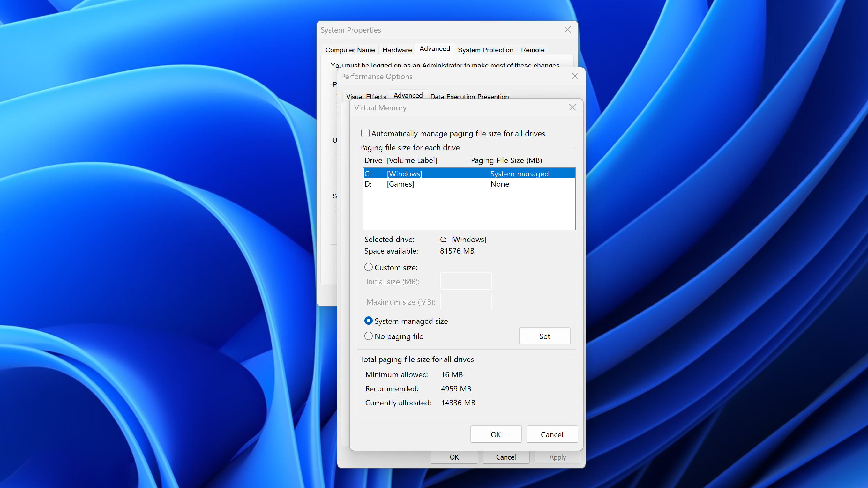Select the Custom size option
Screen dimensions: 868x488
[368, 267]
